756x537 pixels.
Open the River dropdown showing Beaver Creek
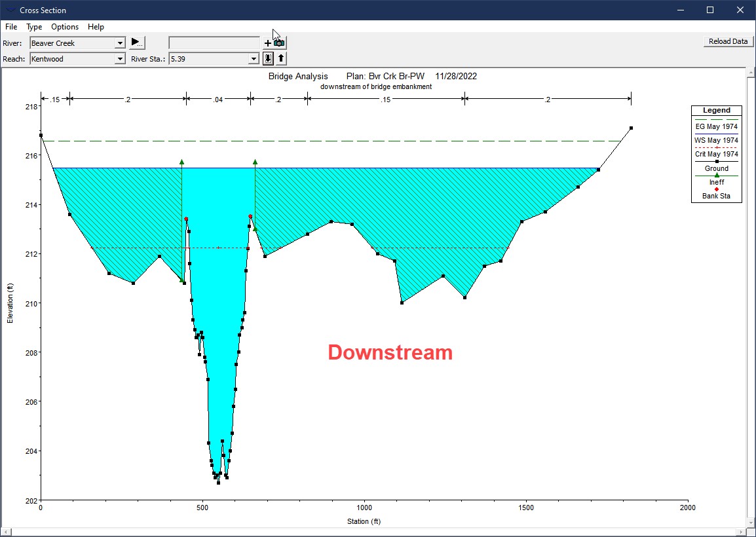pos(119,43)
